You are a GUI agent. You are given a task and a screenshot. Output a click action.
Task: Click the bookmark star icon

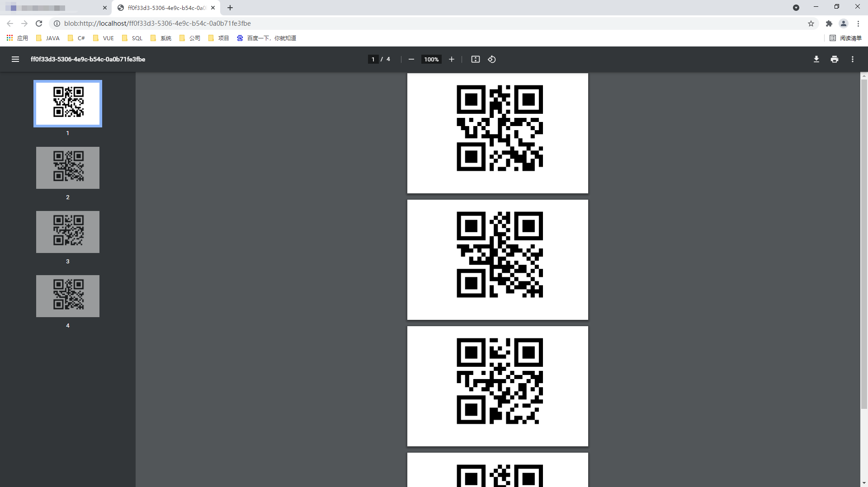pyautogui.click(x=811, y=23)
